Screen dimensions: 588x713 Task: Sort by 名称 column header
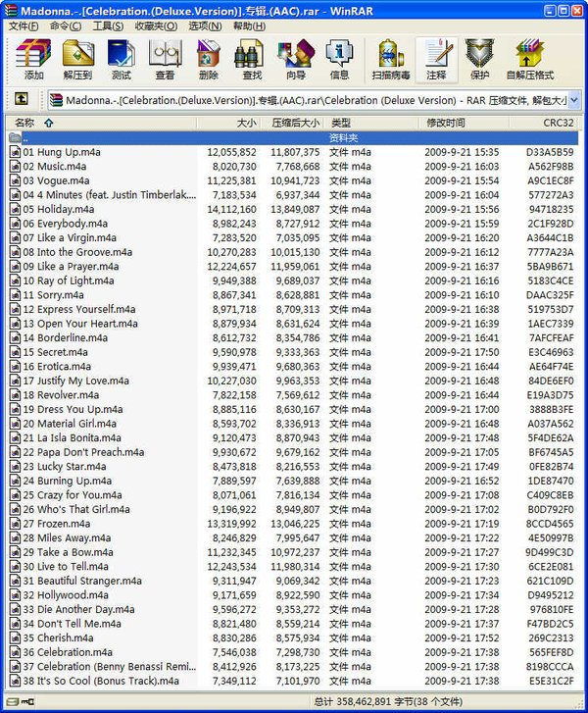coord(101,123)
